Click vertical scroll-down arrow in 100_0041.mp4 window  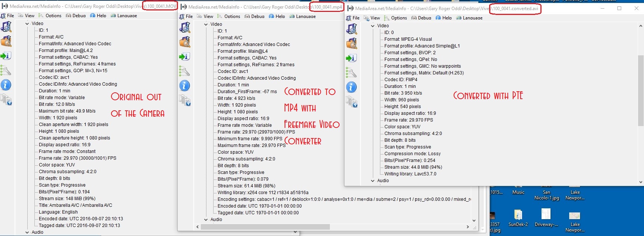[x=474, y=221]
